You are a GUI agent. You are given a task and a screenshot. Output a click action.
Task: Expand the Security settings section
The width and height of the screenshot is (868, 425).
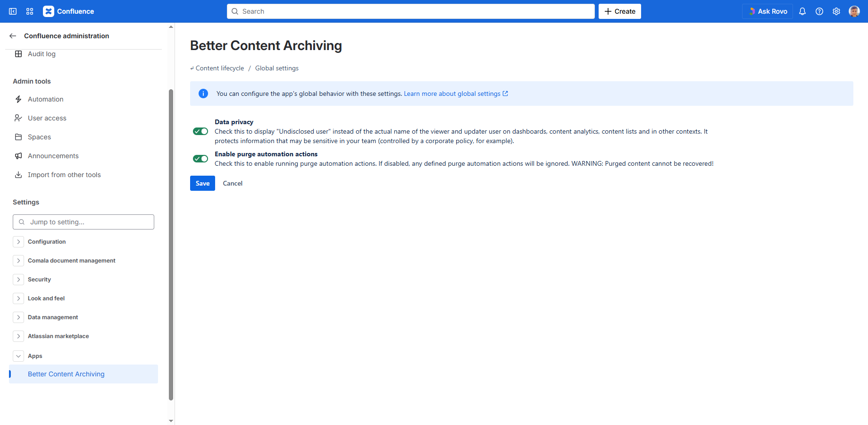pyautogui.click(x=18, y=280)
